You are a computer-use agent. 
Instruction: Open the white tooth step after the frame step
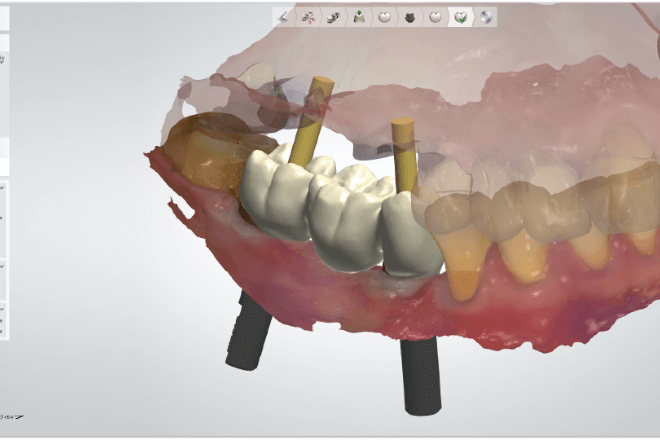pyautogui.click(x=435, y=17)
